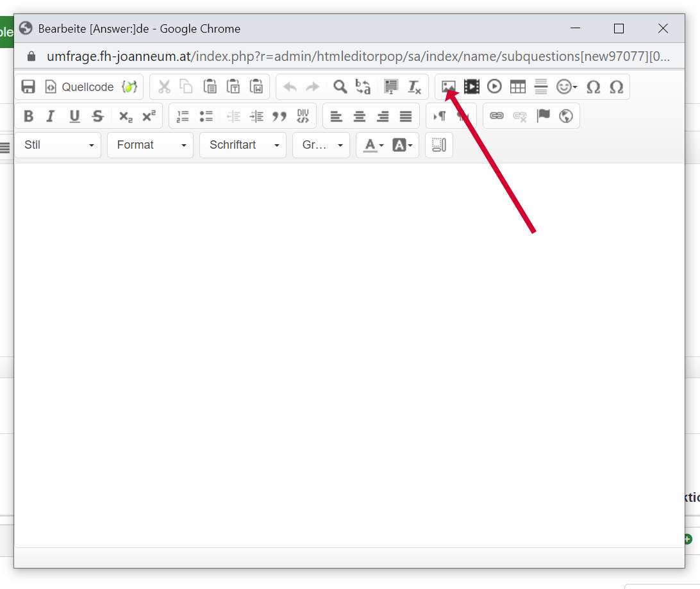The image size is (700, 589).
Task: Click the remove formatting icon
Action: [414, 87]
